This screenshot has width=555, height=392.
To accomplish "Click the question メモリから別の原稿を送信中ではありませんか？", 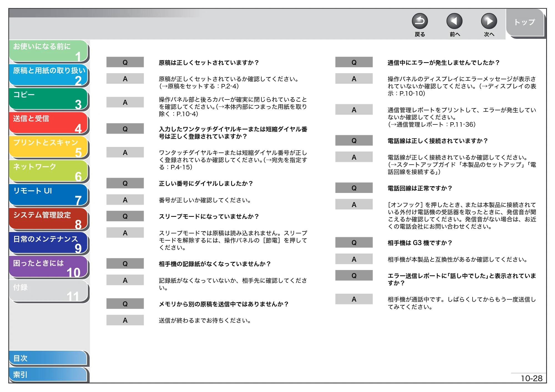I will click(x=224, y=304).
